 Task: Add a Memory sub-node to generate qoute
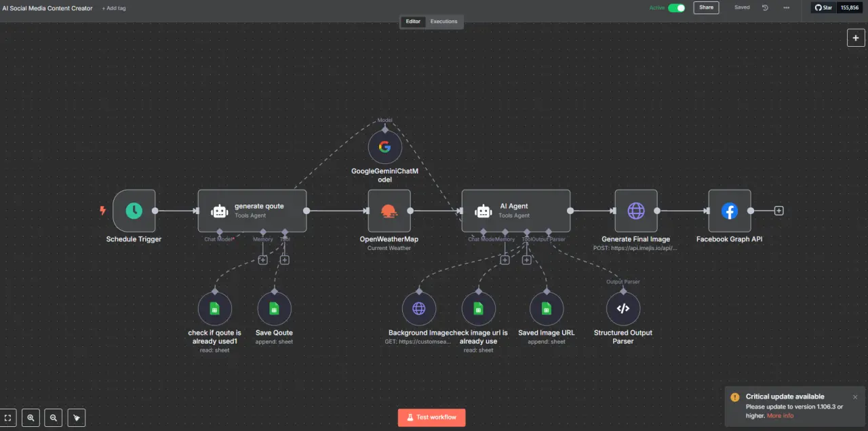tap(263, 260)
